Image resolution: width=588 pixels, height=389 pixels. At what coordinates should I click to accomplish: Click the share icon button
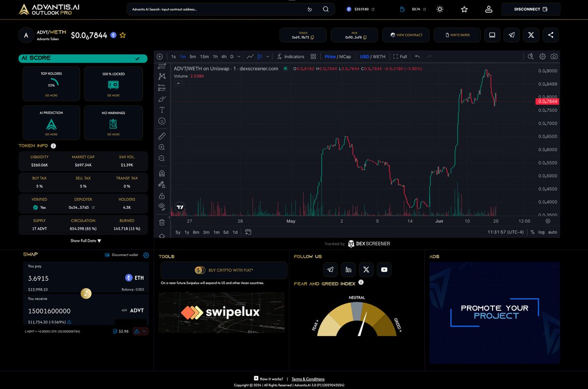[x=551, y=35]
